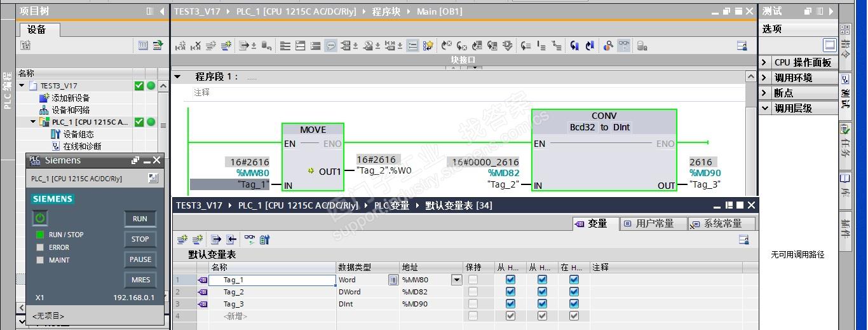868x330 pixels.
Task: Click the Devices and networks icon in tree
Action: (x=44, y=110)
